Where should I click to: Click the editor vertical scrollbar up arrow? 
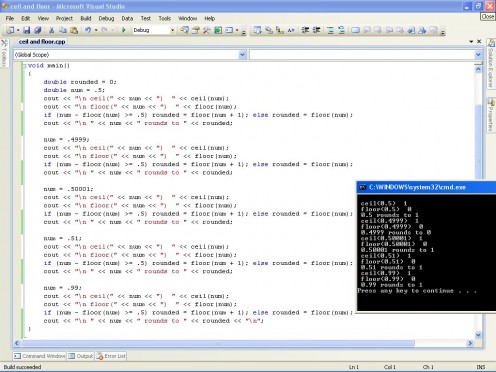[478, 69]
